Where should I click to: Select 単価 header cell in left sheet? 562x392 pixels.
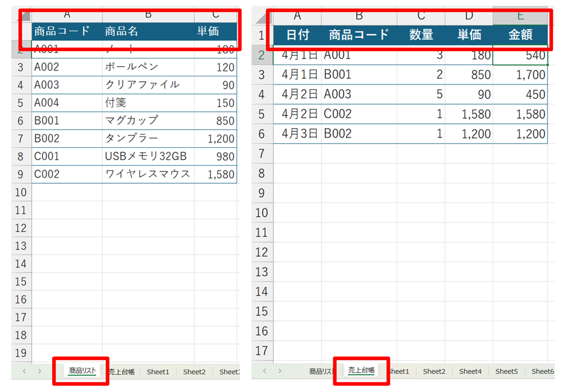[x=215, y=31]
